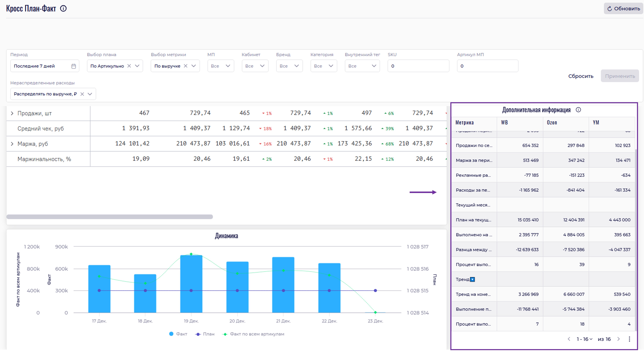The width and height of the screenshot is (644, 356).
Task: Toggle Факт series in chart legend
Action: pyautogui.click(x=178, y=334)
